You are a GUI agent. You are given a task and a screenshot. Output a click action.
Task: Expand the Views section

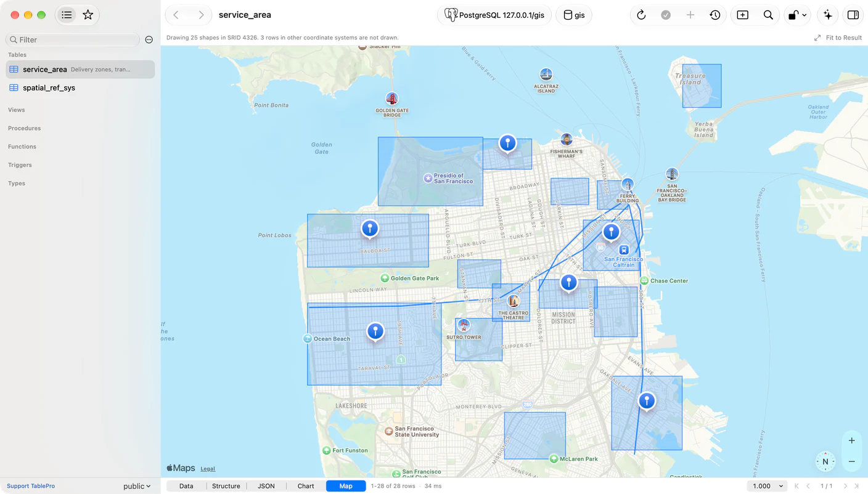tap(17, 110)
